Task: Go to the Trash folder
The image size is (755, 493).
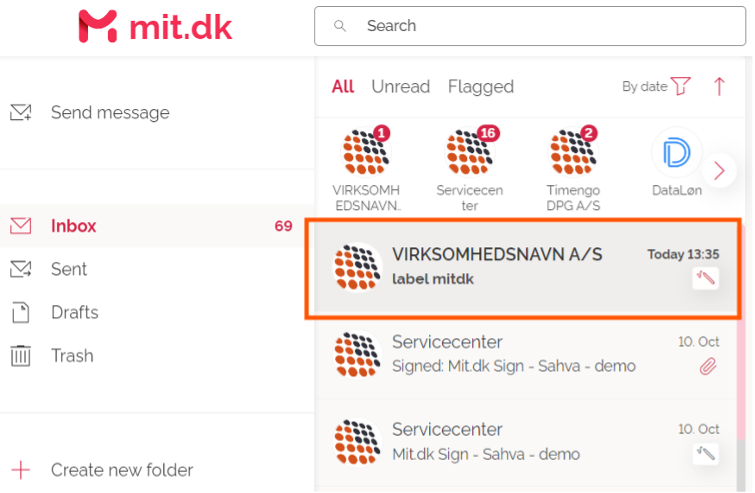Action: pyautogui.click(x=72, y=355)
